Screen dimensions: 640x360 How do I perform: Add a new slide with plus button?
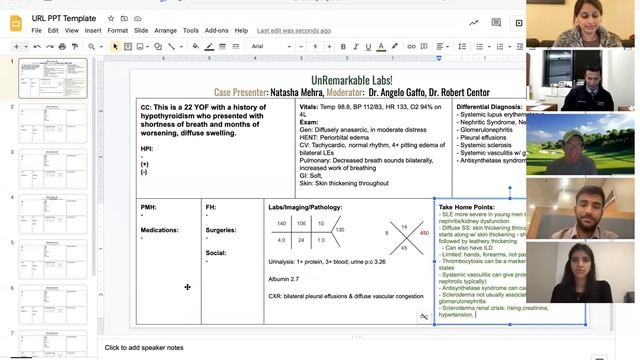pyautogui.click(x=16, y=47)
